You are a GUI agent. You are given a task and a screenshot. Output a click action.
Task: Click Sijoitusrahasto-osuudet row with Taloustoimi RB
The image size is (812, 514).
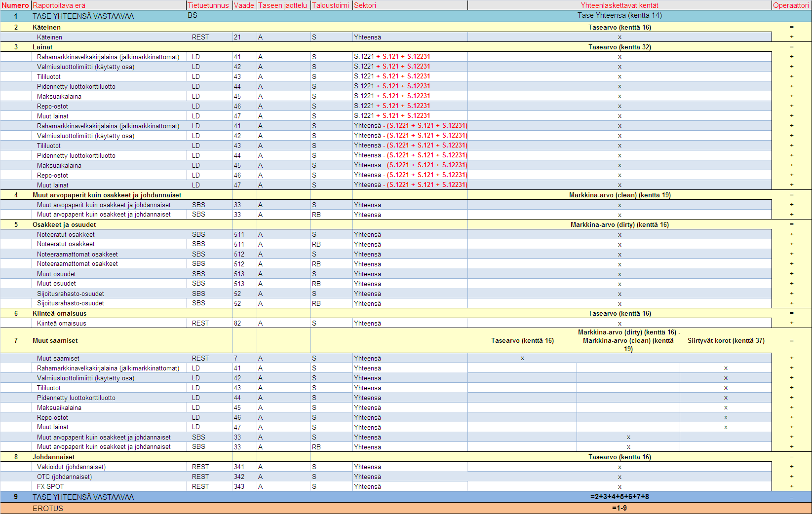(x=71, y=303)
